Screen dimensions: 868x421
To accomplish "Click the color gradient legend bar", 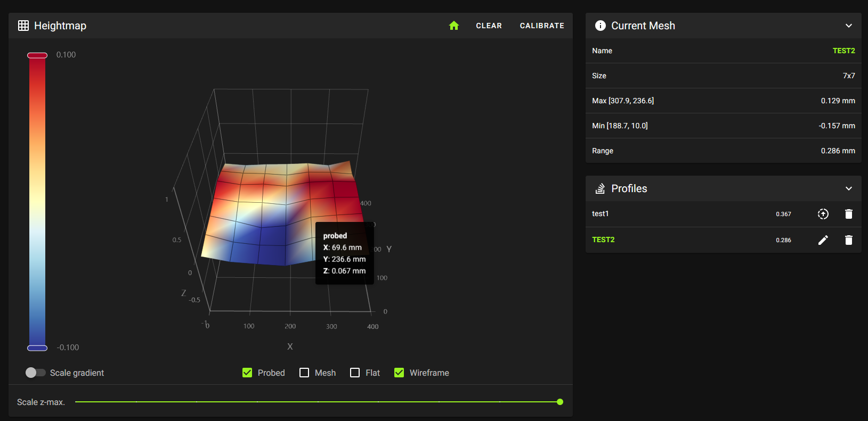I will pos(37,202).
